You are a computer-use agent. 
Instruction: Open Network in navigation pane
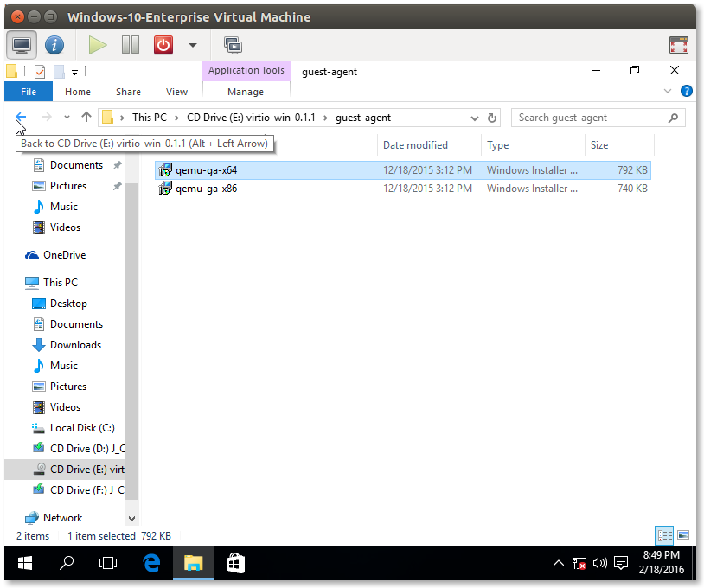pyautogui.click(x=62, y=518)
